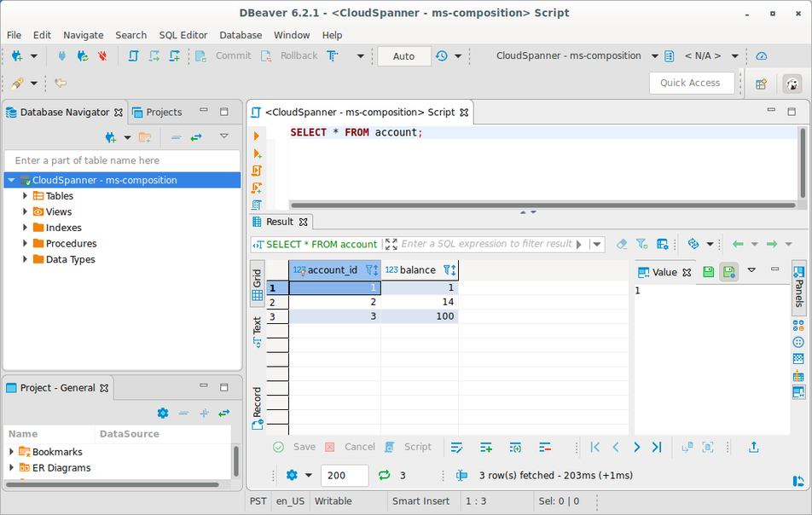Viewport: 812px width, 515px height.
Task: Click the Explain Execution Plan icon
Action: [x=257, y=205]
